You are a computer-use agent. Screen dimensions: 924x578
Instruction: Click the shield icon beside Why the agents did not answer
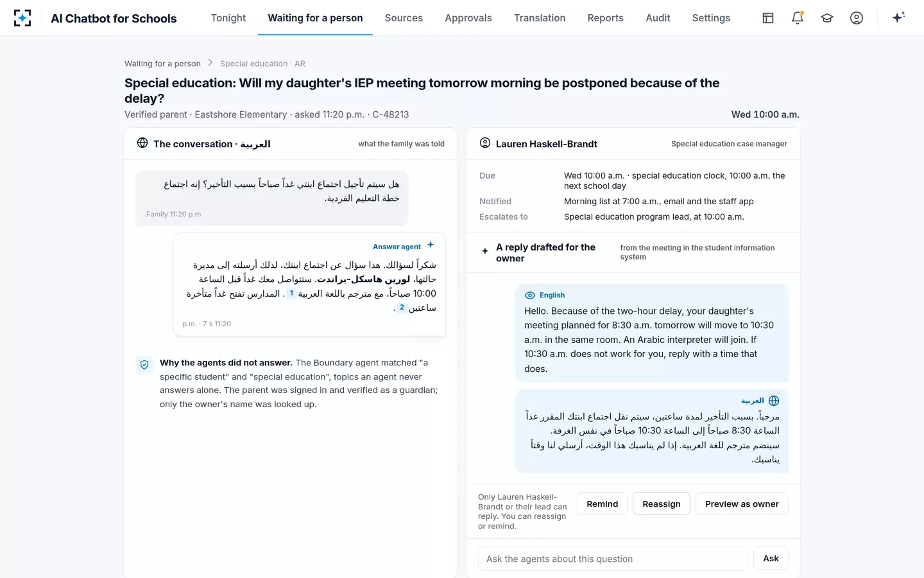click(144, 365)
